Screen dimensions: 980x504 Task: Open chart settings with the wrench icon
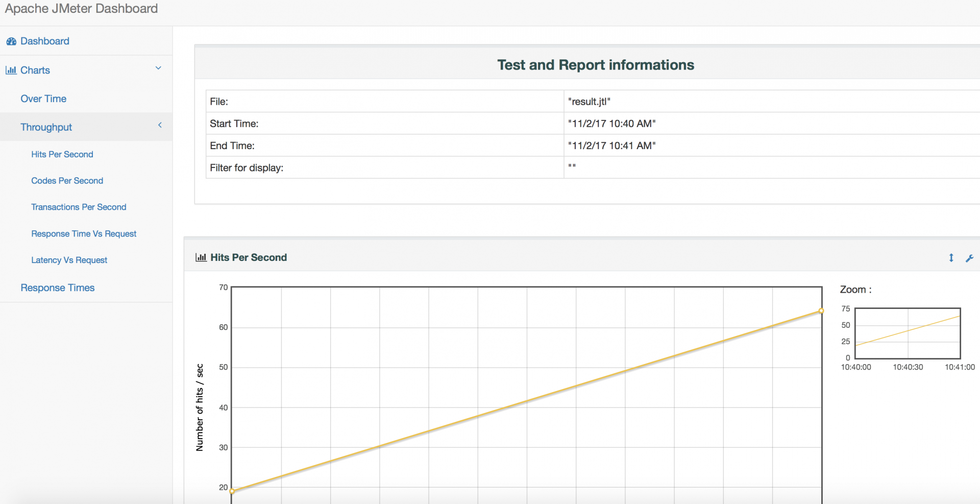click(970, 258)
